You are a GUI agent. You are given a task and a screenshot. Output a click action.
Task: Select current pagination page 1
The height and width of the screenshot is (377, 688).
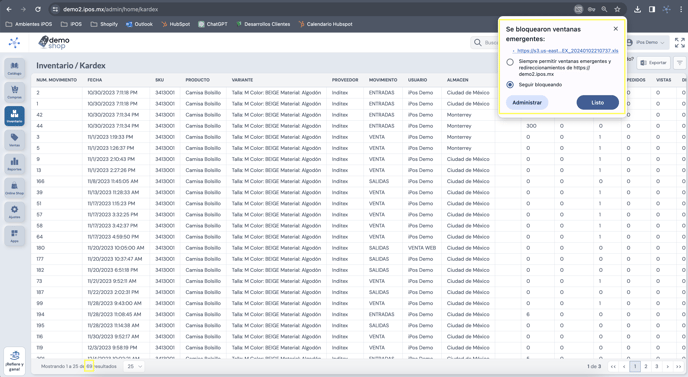(635, 366)
